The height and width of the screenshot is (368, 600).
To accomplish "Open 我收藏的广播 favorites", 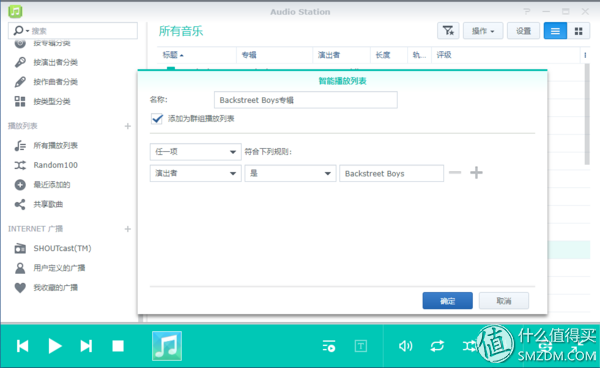I will pyautogui.click(x=55, y=287).
